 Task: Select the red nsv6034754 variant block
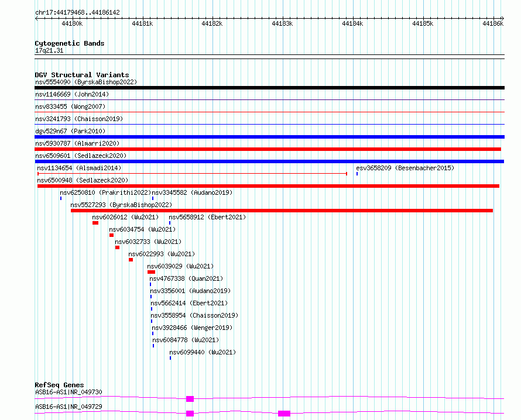point(112,235)
